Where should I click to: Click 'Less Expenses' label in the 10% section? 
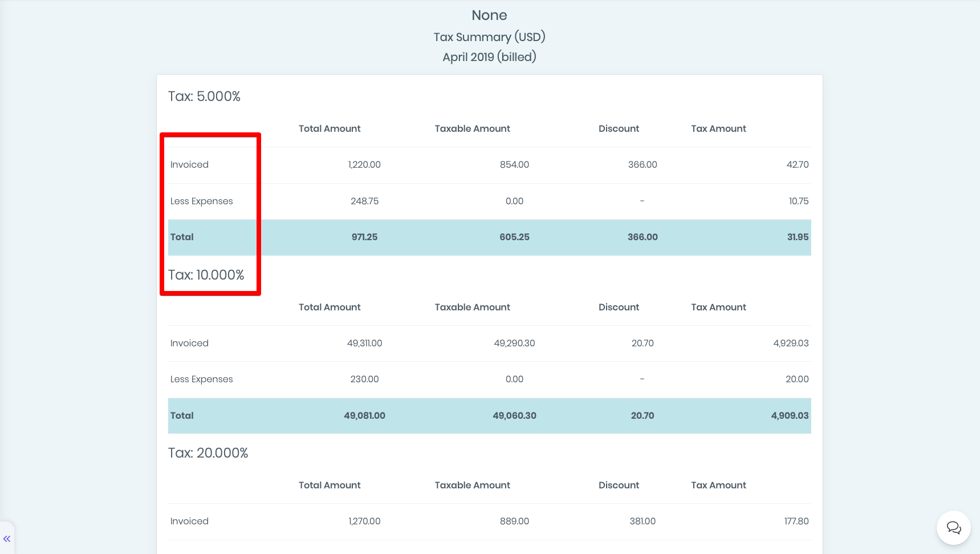coord(201,379)
